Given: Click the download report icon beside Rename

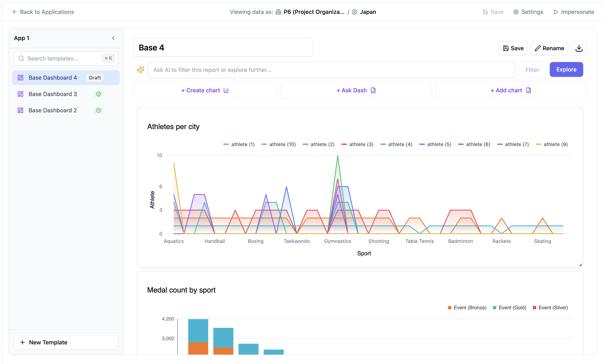Looking at the screenshot, I should (x=579, y=48).
